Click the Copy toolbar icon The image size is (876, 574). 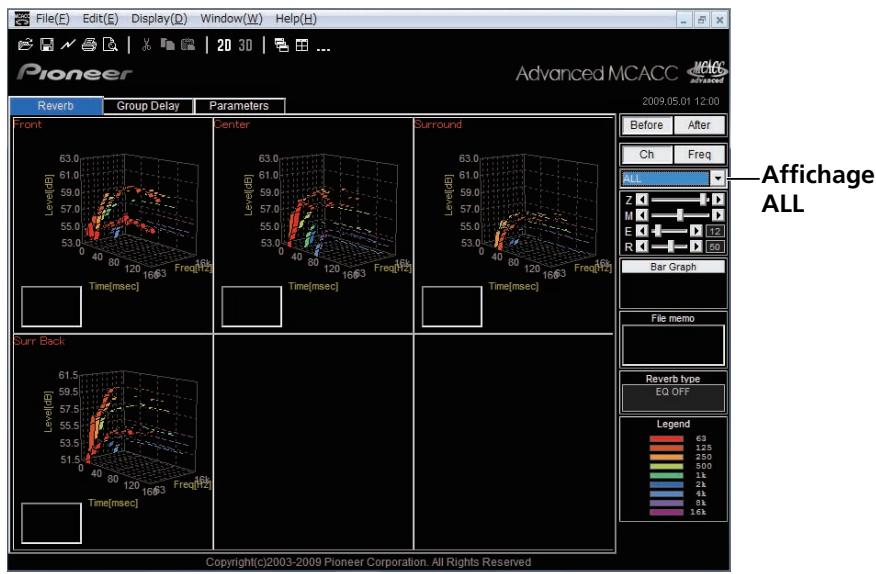point(167,44)
